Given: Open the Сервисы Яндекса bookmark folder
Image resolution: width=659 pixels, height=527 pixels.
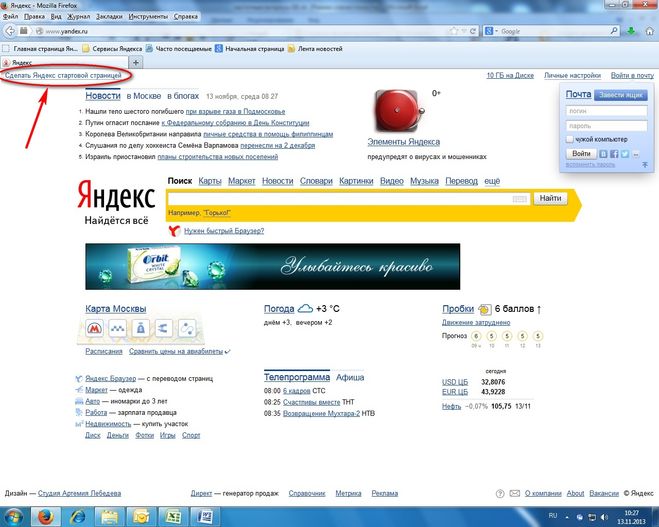Looking at the screenshot, I should pos(112,49).
